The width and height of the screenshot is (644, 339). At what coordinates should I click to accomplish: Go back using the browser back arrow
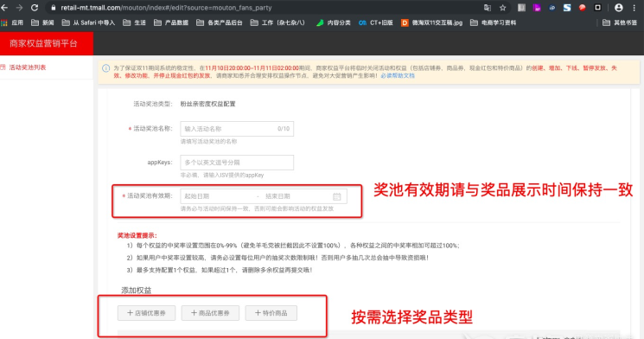click(x=4, y=8)
